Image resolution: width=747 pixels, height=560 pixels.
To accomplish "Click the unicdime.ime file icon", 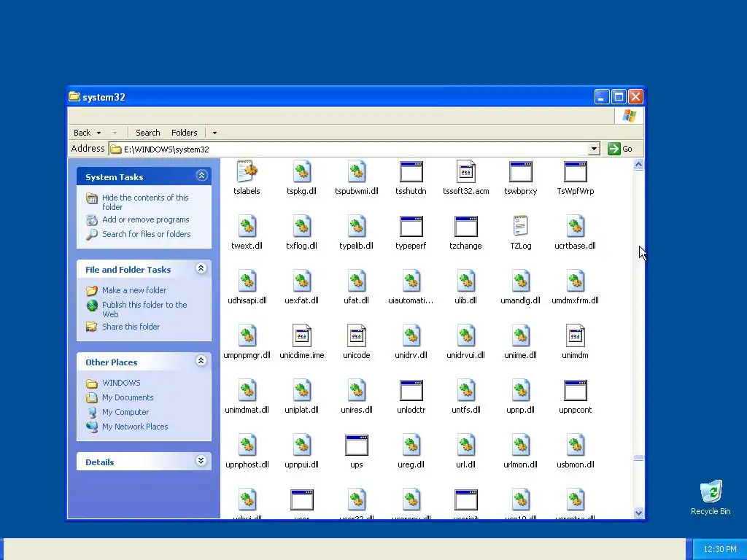I will [301, 335].
